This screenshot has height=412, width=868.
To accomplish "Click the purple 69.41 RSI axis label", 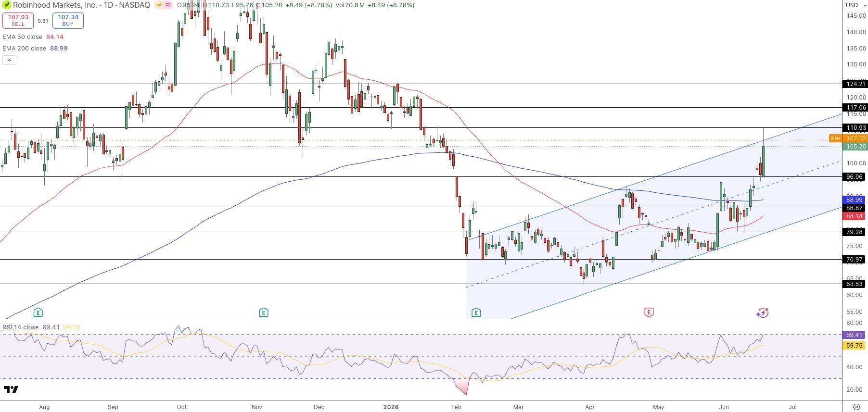I will (855, 335).
